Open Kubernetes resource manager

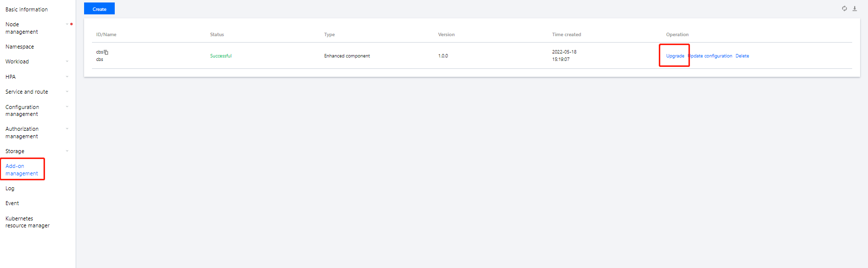28,222
